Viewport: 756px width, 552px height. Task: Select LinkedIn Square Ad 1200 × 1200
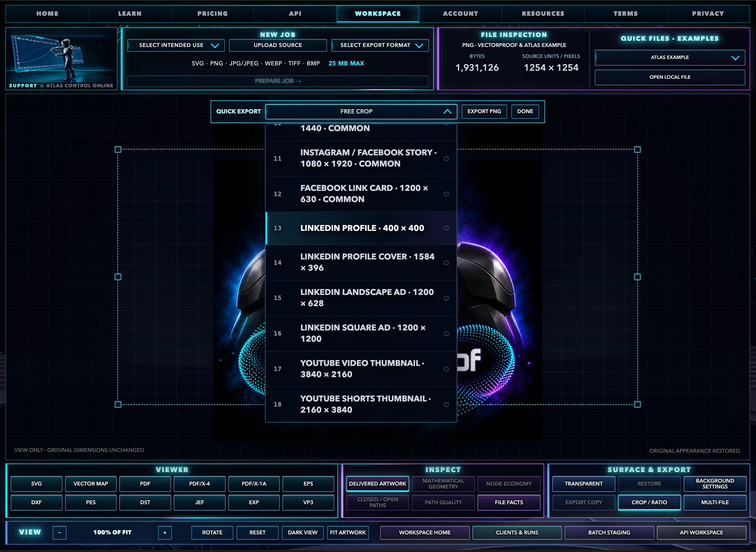click(x=361, y=333)
